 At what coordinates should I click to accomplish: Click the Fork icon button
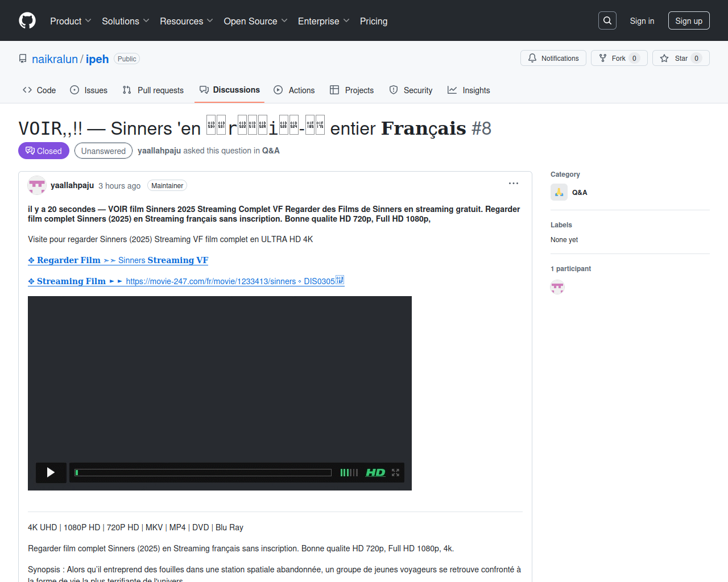click(603, 58)
